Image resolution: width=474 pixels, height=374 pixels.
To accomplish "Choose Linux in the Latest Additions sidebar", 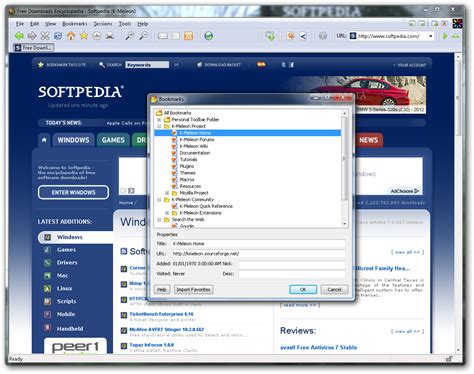I will tap(64, 288).
